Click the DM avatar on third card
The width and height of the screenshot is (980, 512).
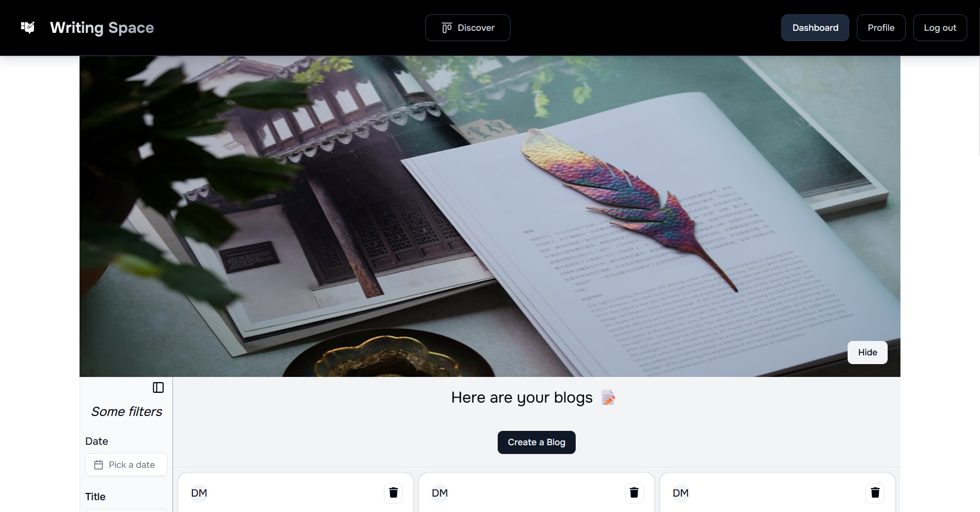(680, 493)
